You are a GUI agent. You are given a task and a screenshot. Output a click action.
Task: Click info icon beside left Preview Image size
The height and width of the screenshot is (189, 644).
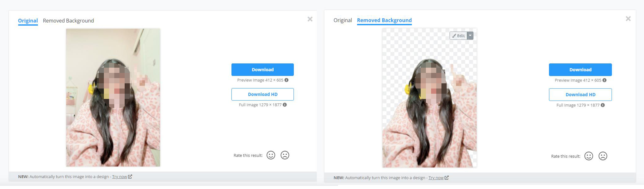pyautogui.click(x=286, y=80)
